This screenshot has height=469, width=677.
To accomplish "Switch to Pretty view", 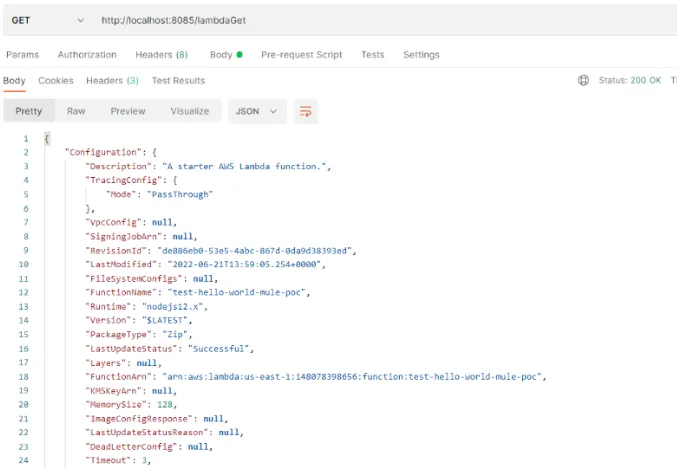I will (x=29, y=111).
